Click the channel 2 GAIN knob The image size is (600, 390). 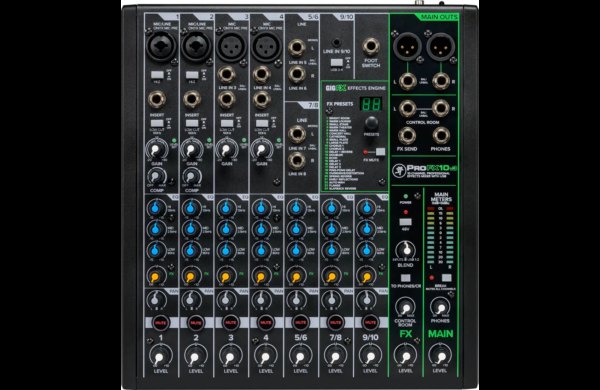pyautogui.click(x=191, y=150)
